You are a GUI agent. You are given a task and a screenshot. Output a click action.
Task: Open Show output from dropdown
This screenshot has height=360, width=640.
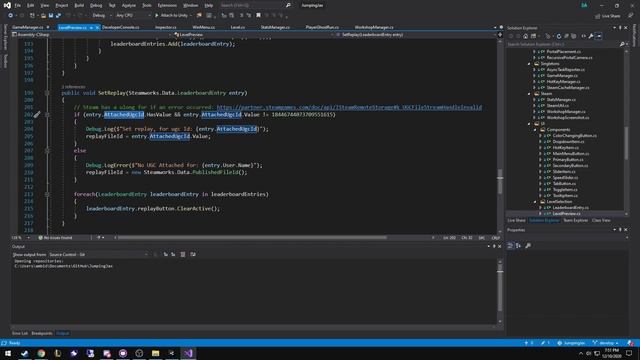(98, 254)
